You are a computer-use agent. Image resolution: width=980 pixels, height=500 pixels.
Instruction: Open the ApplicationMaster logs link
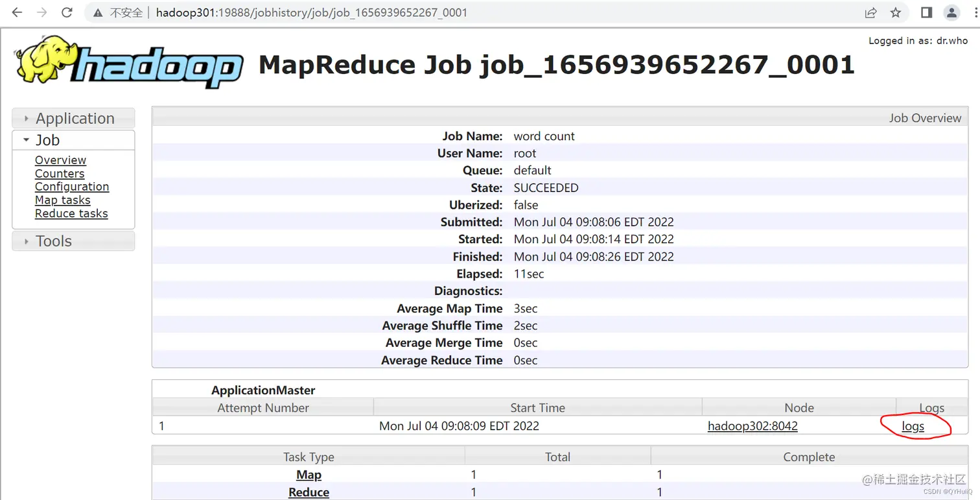[913, 426]
